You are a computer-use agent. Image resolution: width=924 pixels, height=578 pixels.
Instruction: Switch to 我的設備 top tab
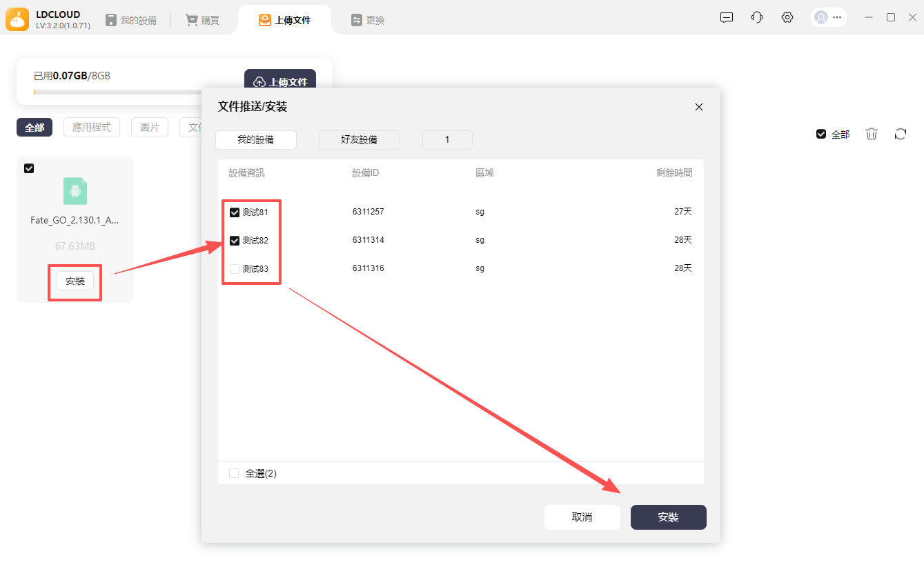point(131,21)
